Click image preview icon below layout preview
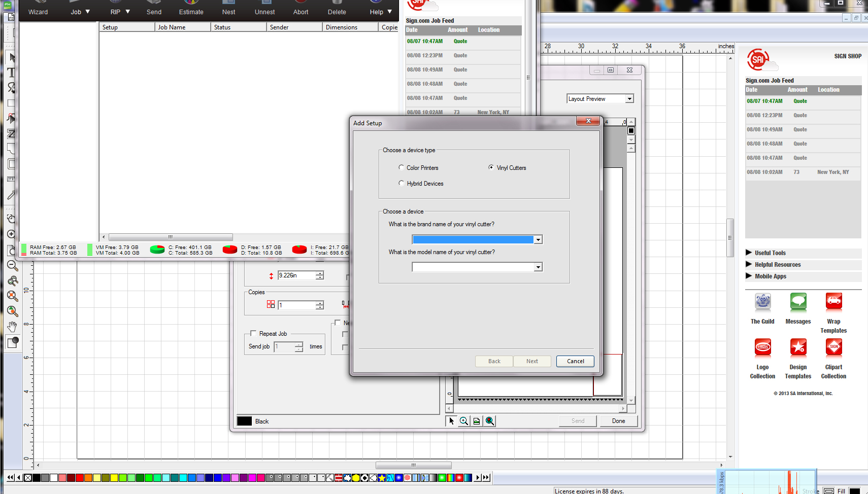This screenshot has width=868, height=494. pyautogui.click(x=477, y=421)
